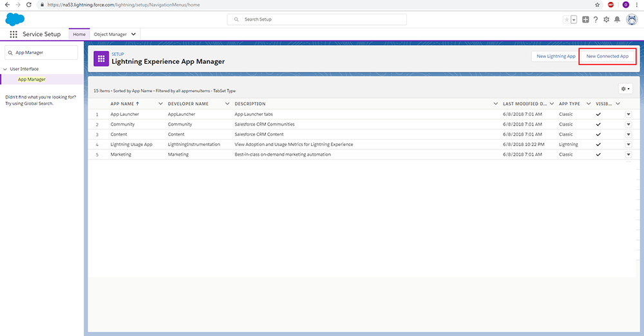Reload the page with refresh icon
The image size is (644, 336).
click(x=29, y=5)
